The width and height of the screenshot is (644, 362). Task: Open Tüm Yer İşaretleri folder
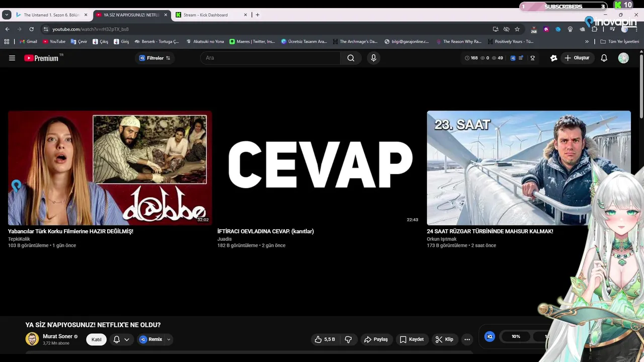click(x=619, y=42)
